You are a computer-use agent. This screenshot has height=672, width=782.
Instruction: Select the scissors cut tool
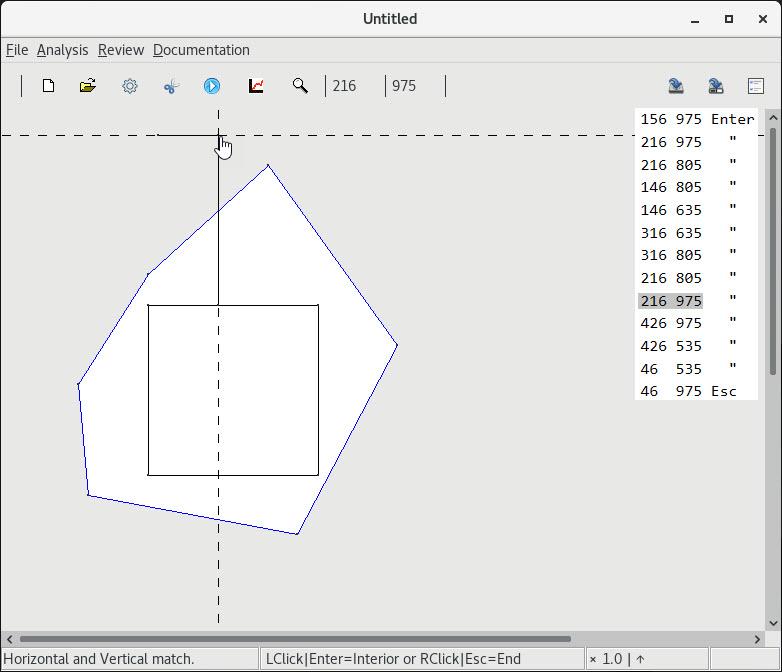[x=171, y=86]
